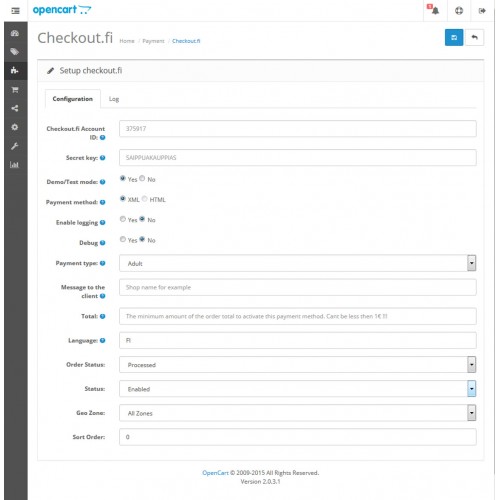Click the Secret key input field
Image resolution: width=500 pixels, height=500 pixels.
[298, 158]
